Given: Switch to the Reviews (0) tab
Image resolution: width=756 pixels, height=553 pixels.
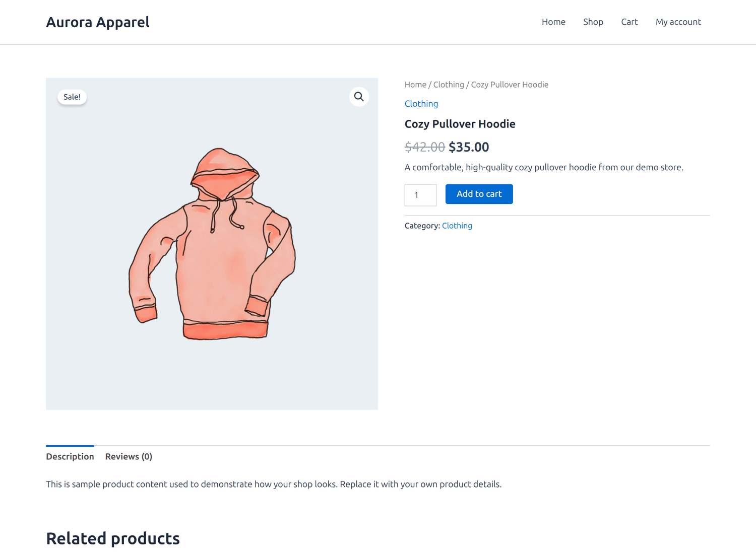Looking at the screenshot, I should pyautogui.click(x=129, y=456).
